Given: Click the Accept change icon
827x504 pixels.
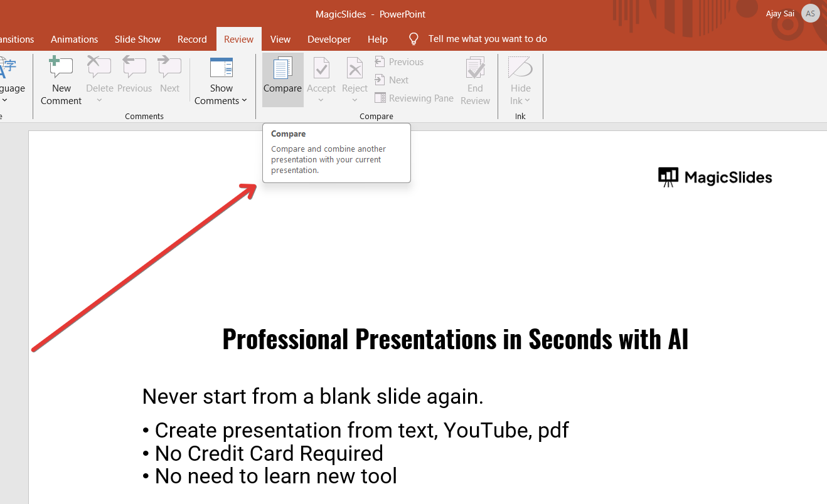Looking at the screenshot, I should click(x=321, y=68).
